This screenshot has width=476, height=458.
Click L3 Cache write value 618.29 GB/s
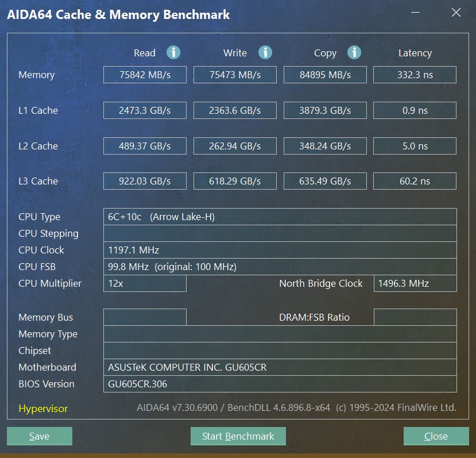[235, 181]
